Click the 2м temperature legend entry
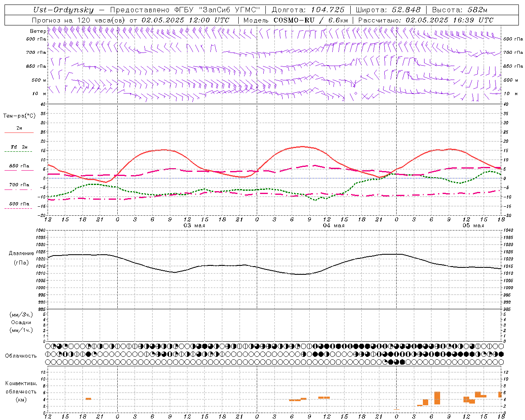 coord(19,128)
